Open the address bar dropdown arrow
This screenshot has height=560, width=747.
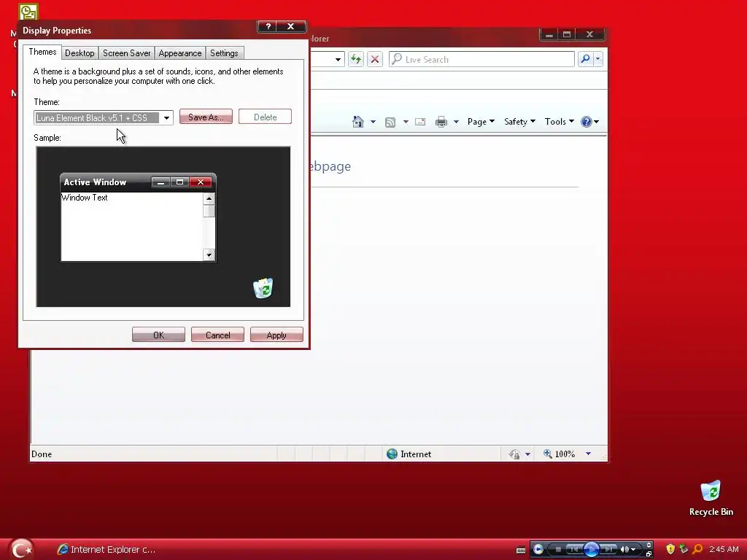[338, 60]
